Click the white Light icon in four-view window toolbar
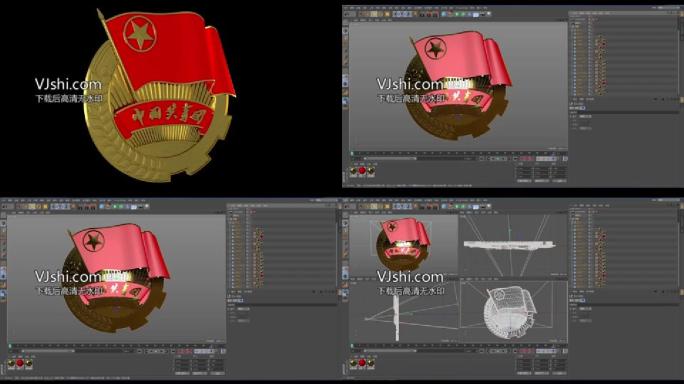 [x=489, y=206]
